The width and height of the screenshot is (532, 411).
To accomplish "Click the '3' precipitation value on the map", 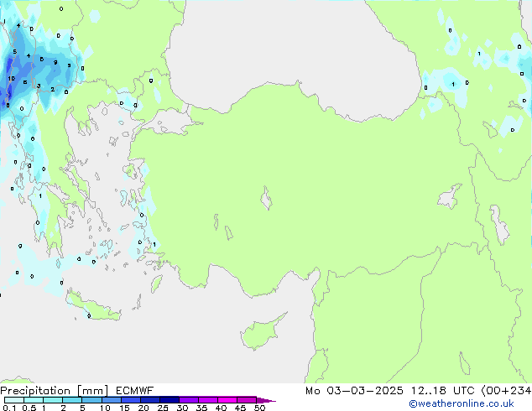I will [x=39, y=86].
